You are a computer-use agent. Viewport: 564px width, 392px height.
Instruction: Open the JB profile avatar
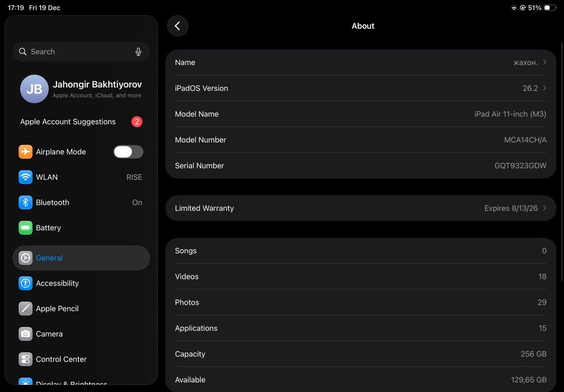[34, 89]
